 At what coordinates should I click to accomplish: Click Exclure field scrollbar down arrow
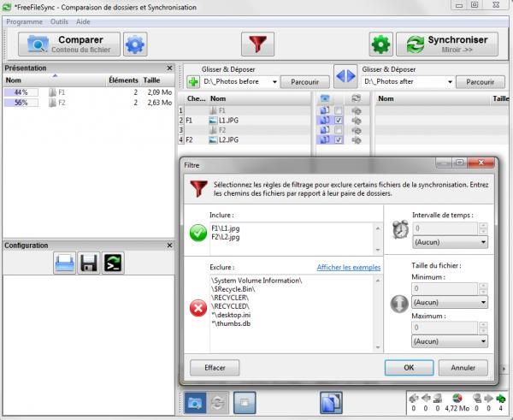click(378, 347)
